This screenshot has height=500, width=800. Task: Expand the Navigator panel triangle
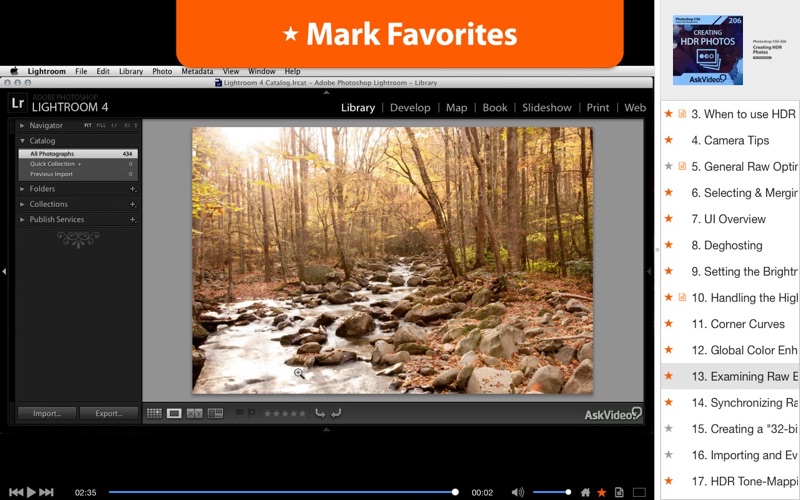point(22,126)
